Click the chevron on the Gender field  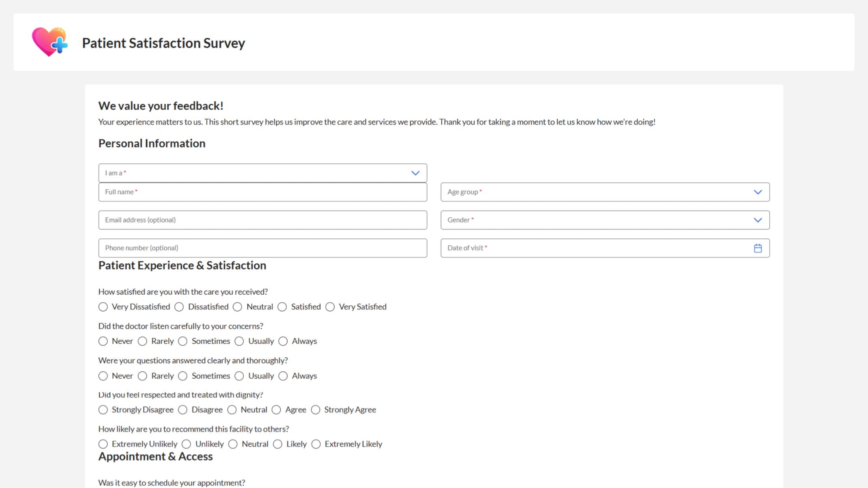757,220
